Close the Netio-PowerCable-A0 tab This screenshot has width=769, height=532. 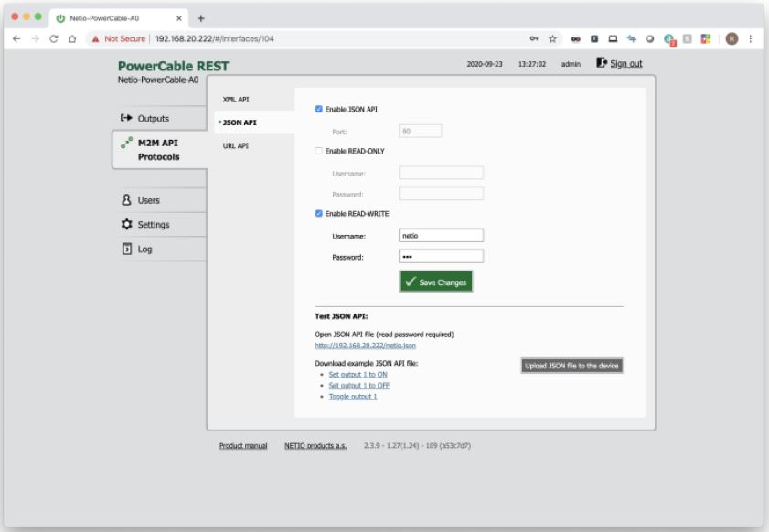click(x=179, y=18)
